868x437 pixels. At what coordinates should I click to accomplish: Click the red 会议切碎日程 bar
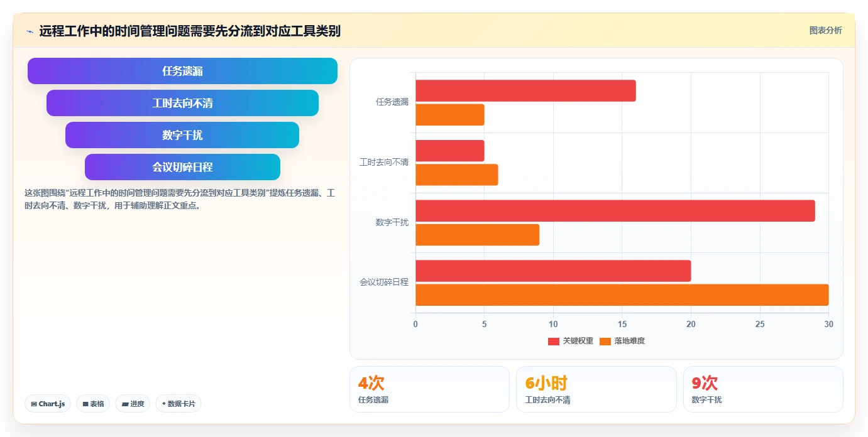[553, 271]
